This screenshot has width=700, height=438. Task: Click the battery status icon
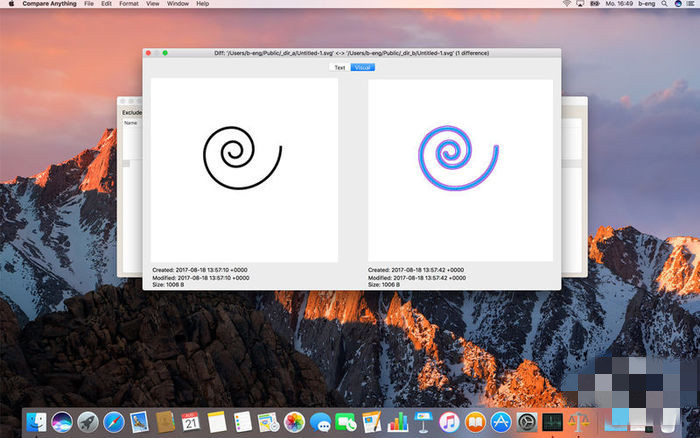(x=595, y=4)
